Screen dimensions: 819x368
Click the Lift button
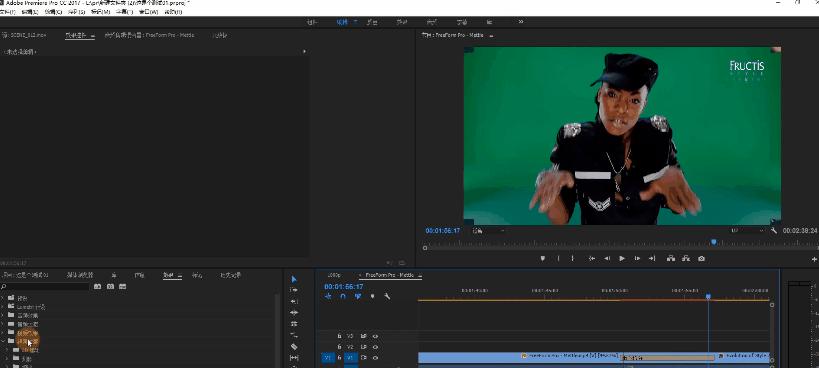point(671,258)
